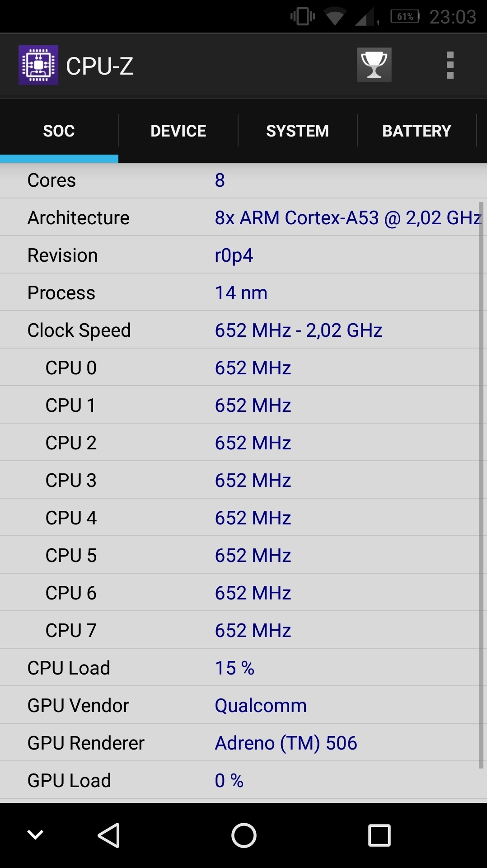Tap the CPU-Z app logo icon
Screen dimensions: 487x868
coord(38,65)
